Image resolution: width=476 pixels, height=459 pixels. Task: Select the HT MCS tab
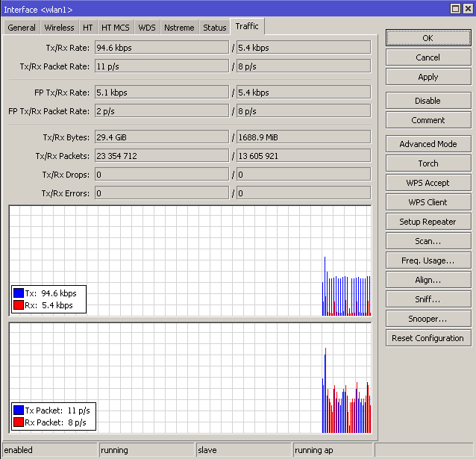(115, 28)
